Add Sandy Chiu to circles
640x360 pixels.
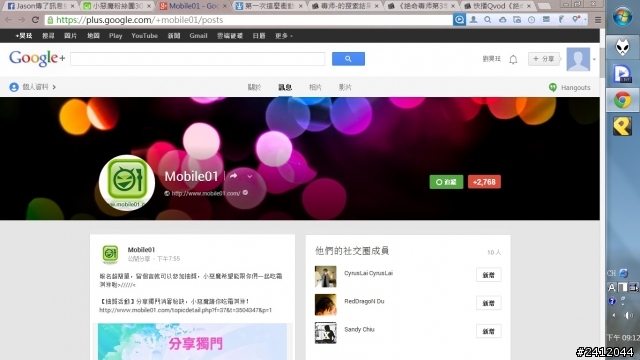tap(489, 331)
